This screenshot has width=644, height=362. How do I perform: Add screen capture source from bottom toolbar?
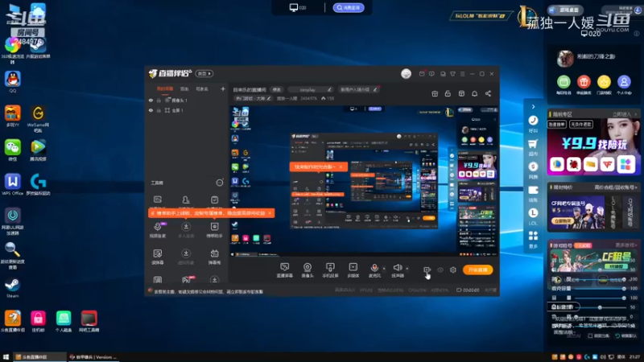coord(285,270)
